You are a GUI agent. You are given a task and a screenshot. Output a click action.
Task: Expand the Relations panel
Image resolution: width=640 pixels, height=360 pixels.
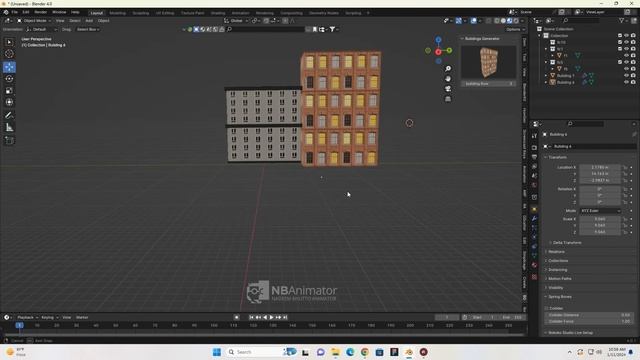[x=556, y=252]
